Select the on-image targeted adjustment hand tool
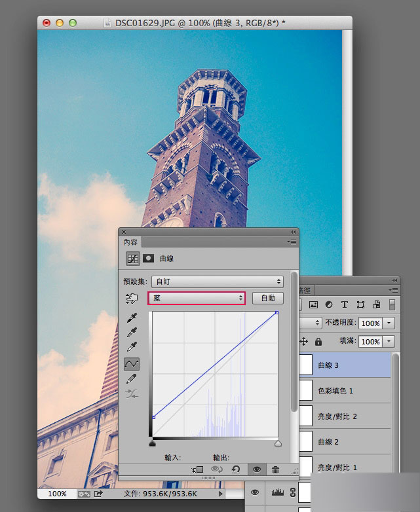Viewport: 420px width, 512px height. [x=132, y=298]
